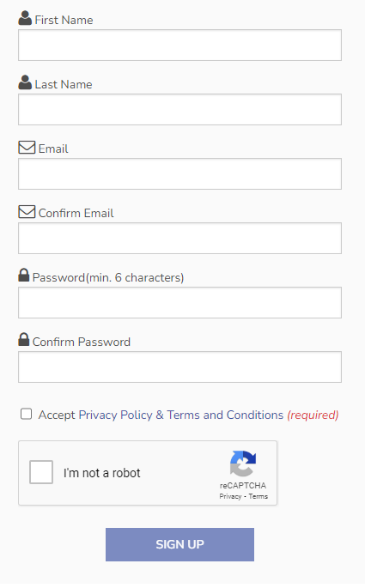Focus the First Name input field

[x=179, y=45]
